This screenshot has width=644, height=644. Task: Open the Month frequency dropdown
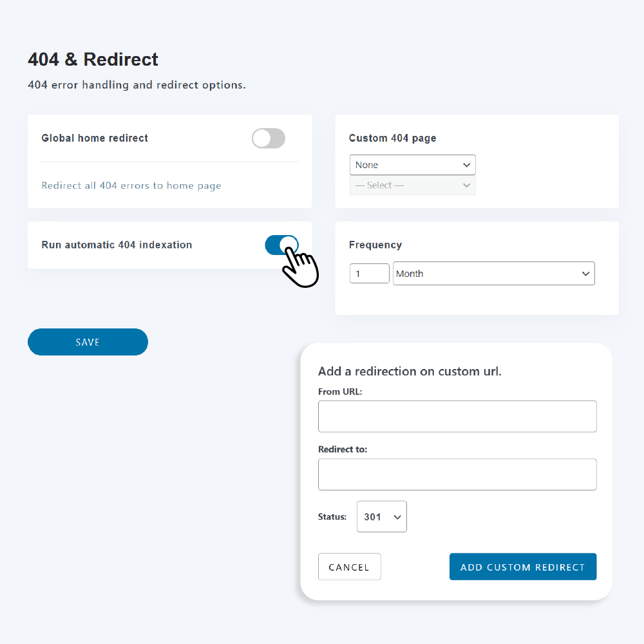click(493, 273)
